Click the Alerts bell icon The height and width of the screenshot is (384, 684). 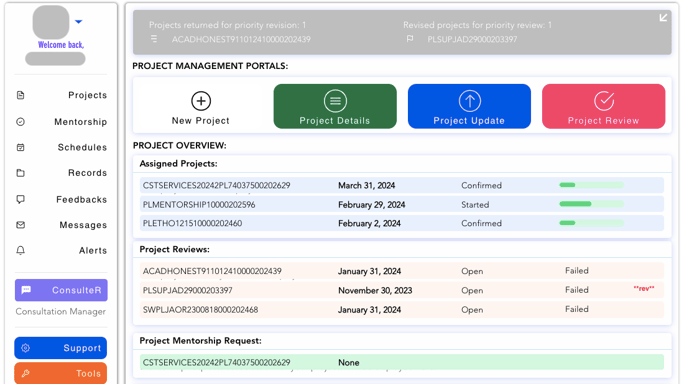(21, 250)
